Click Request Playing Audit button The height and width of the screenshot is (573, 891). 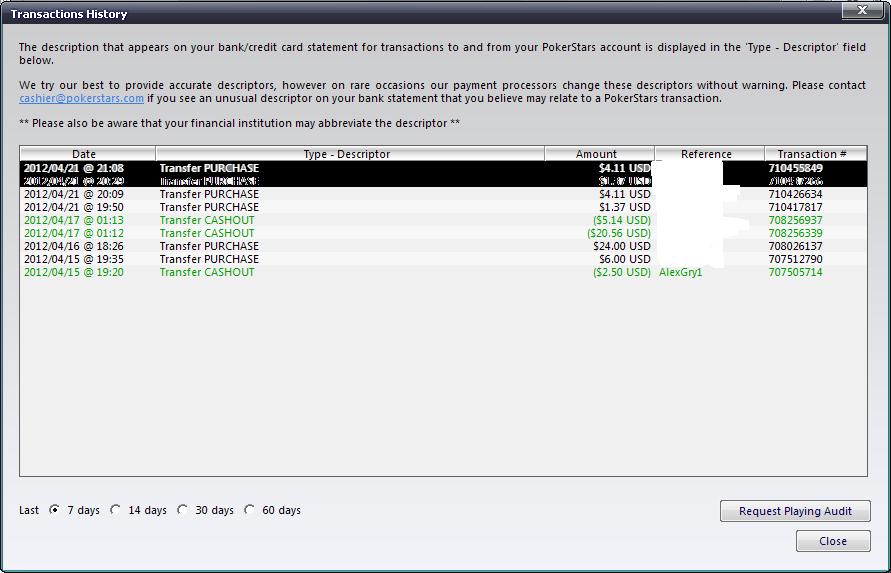(795, 511)
